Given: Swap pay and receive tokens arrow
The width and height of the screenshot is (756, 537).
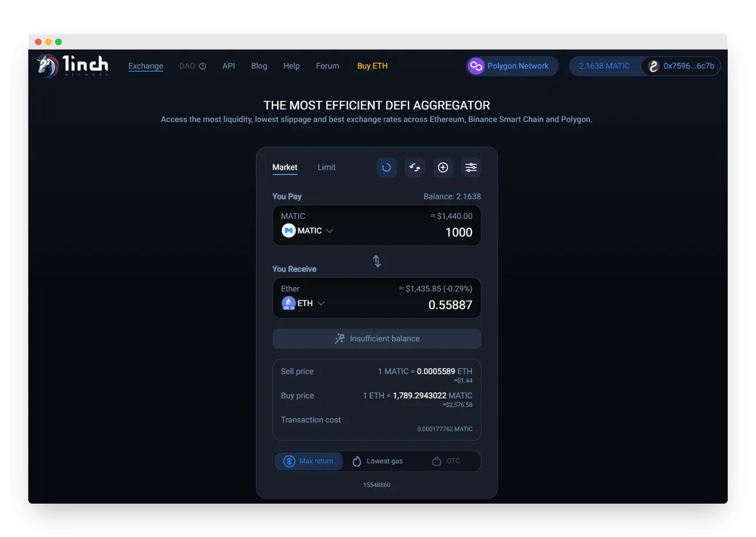Looking at the screenshot, I should tap(377, 261).
